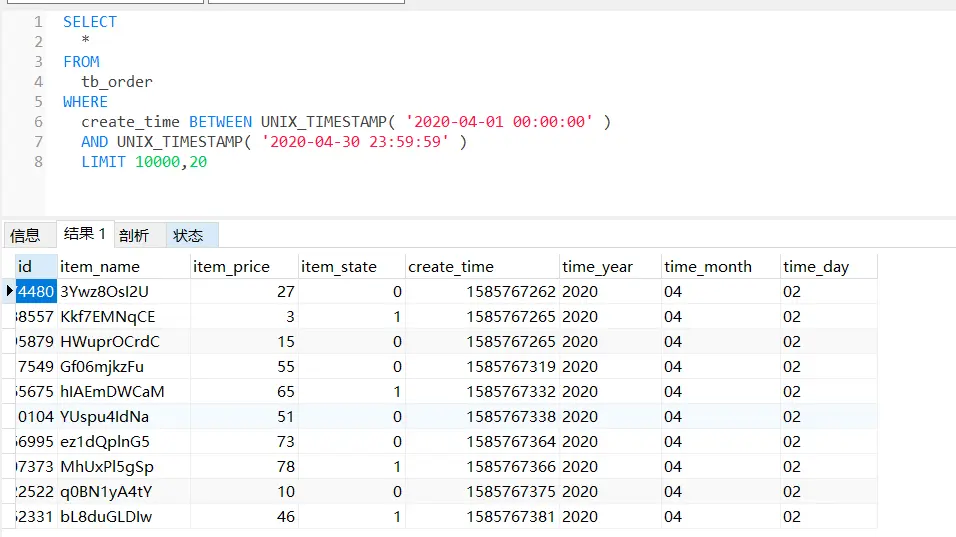Image resolution: width=956 pixels, height=537 pixels.
Task: Select item_price 46 in bL8duGLDIw row
Action: click(x=244, y=517)
